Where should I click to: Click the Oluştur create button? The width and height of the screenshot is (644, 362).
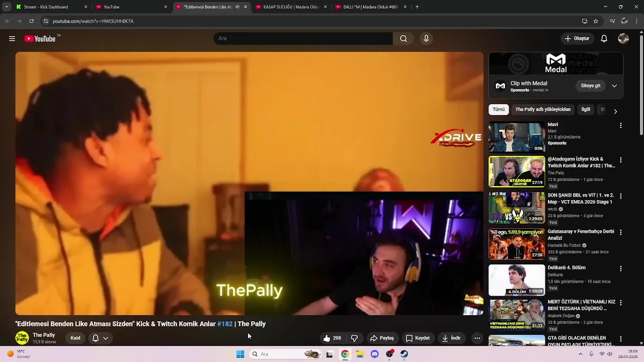[577, 39]
